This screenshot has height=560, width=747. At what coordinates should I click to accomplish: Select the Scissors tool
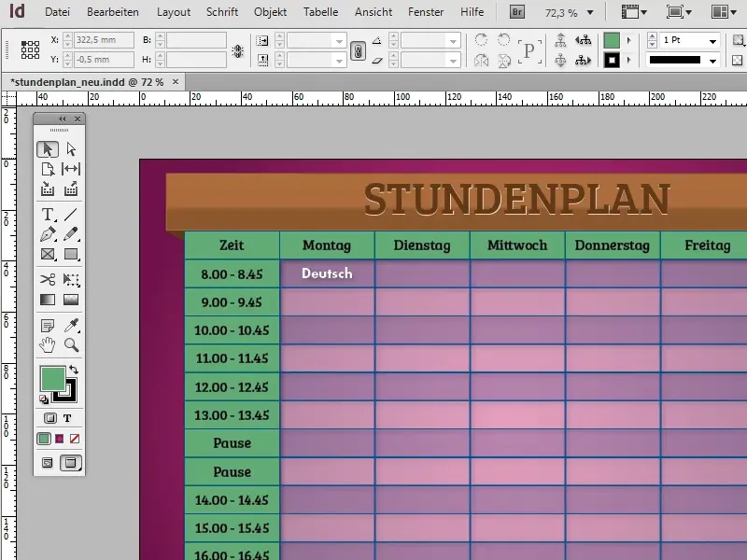click(48, 279)
